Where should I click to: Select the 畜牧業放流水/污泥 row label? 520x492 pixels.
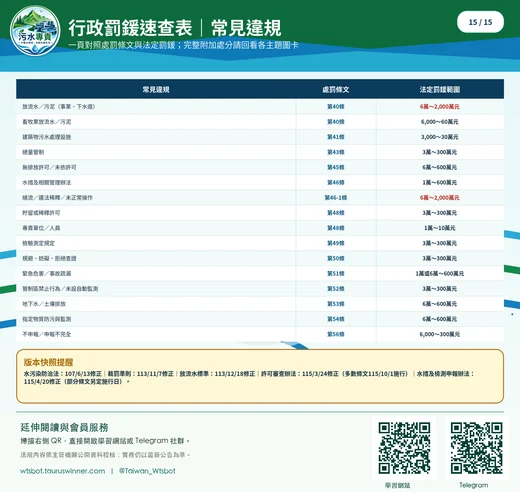(47, 122)
